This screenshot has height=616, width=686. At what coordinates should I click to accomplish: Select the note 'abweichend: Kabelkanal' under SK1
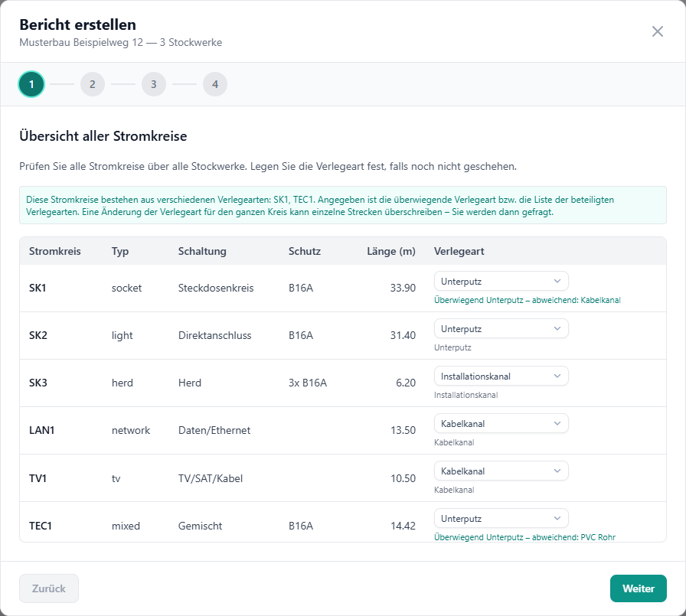(577, 301)
